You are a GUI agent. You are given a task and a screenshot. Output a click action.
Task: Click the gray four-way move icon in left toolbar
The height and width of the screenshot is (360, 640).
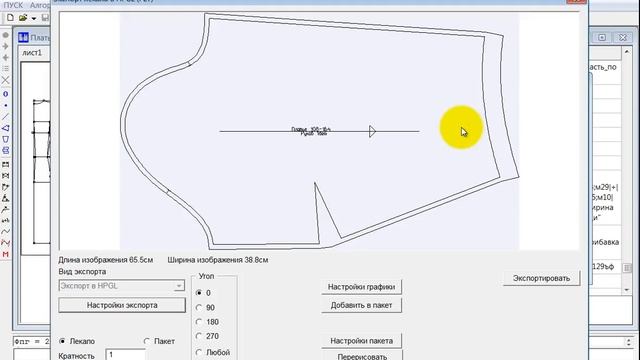coord(5,57)
